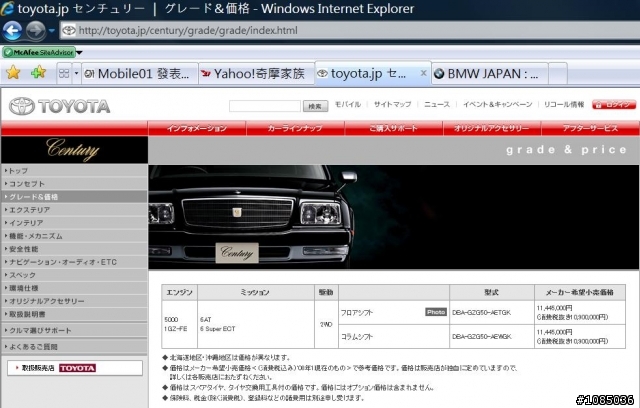Select グレード&価格 in the sidebar
The width and height of the screenshot is (640, 408).
tap(74, 197)
